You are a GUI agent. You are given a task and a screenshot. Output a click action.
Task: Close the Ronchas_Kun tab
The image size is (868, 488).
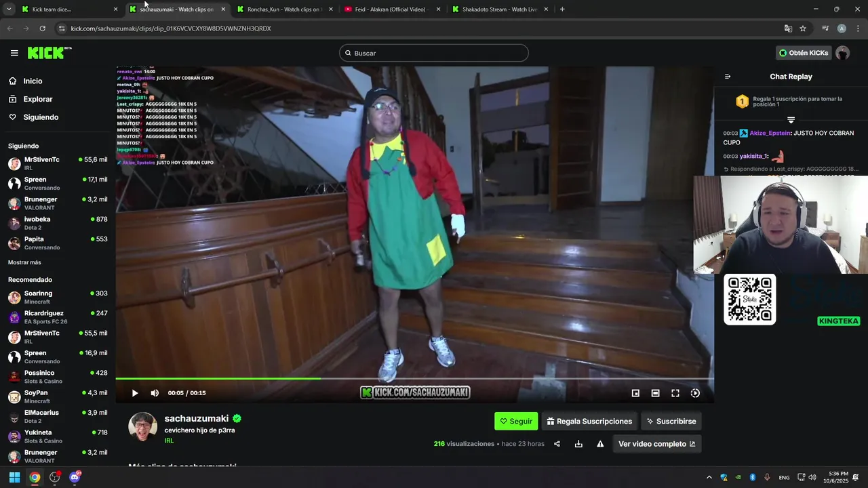tap(331, 9)
